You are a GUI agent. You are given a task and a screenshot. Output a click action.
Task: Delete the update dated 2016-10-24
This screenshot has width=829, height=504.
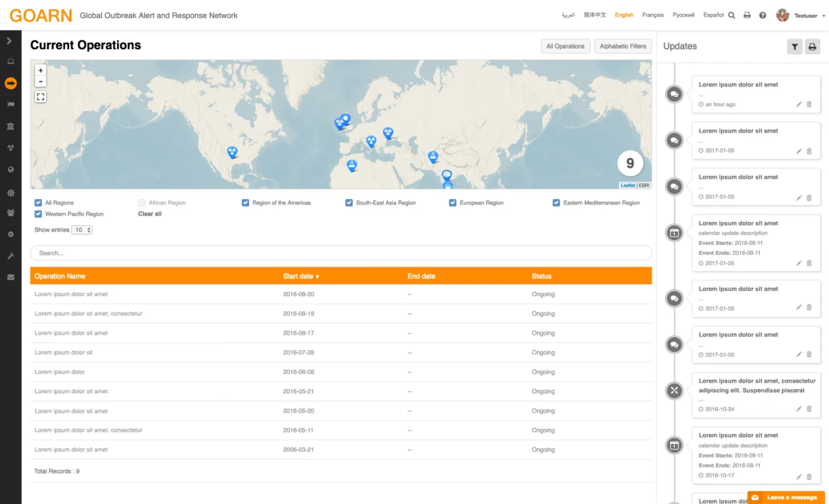[809, 409]
